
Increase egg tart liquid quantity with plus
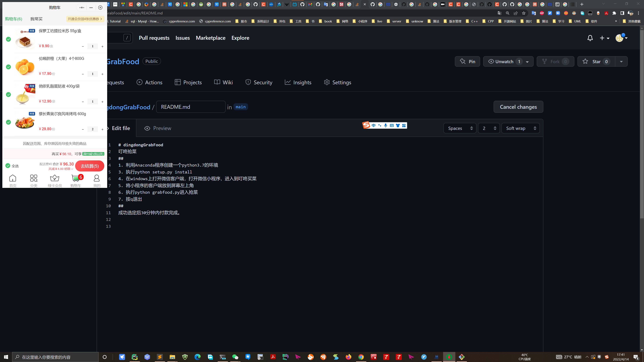pyautogui.click(x=102, y=102)
